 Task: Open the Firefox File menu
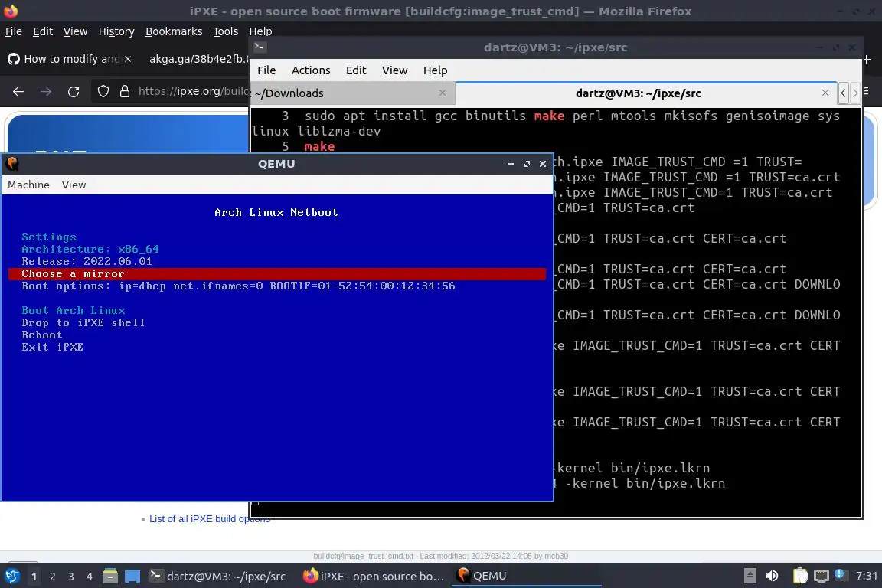[14, 31]
